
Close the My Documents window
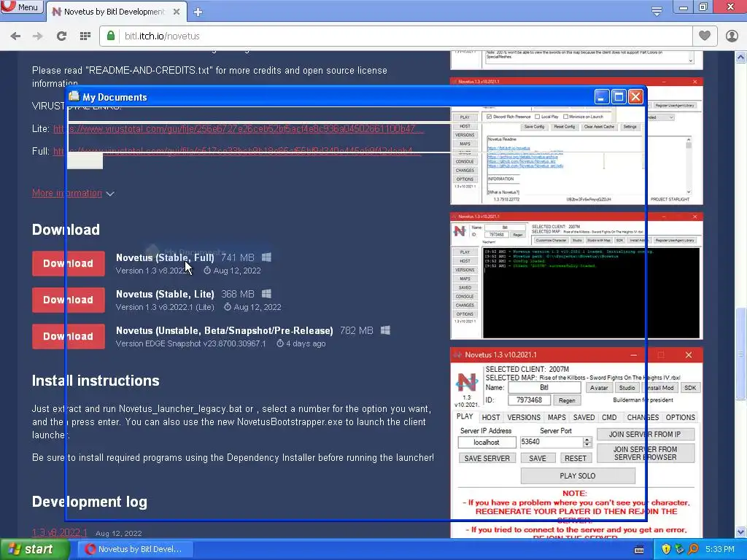click(635, 97)
